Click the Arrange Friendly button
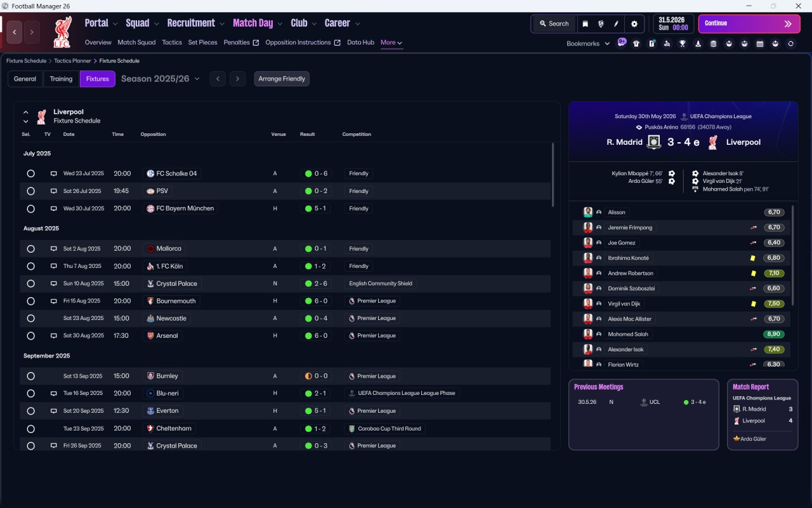 (x=282, y=79)
